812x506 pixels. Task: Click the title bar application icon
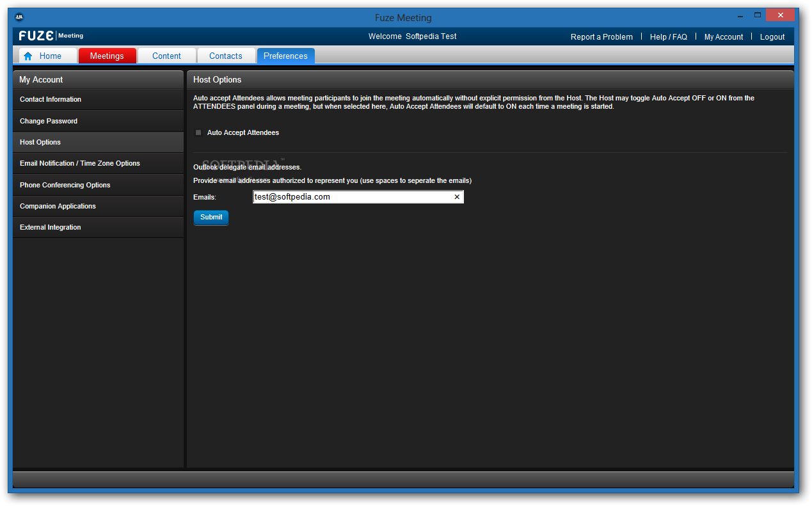click(x=19, y=17)
